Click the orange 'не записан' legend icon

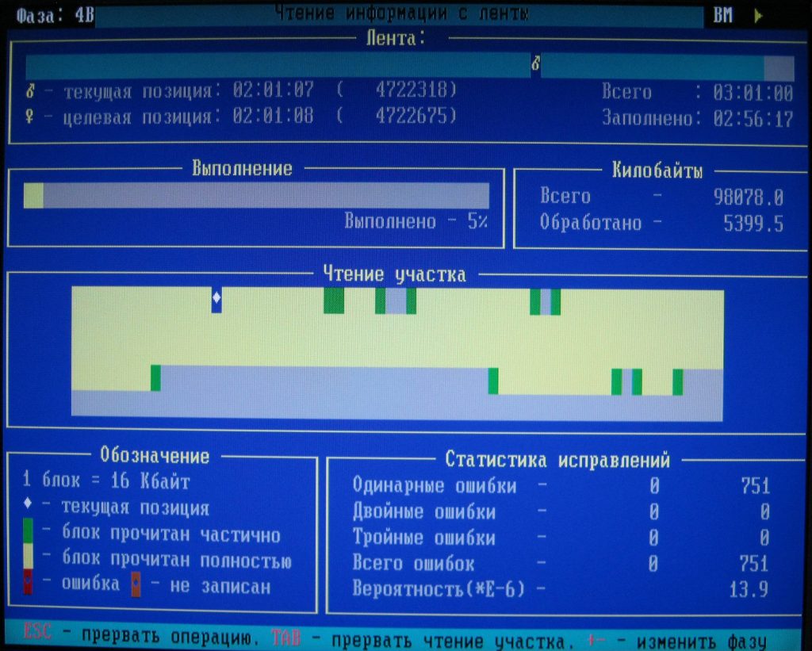pos(136,586)
